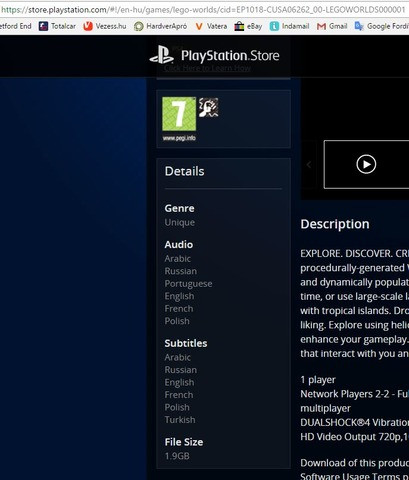Click Turkish in the Subtitles list
Image resolution: width=409 pixels, height=480 pixels.
[180, 420]
